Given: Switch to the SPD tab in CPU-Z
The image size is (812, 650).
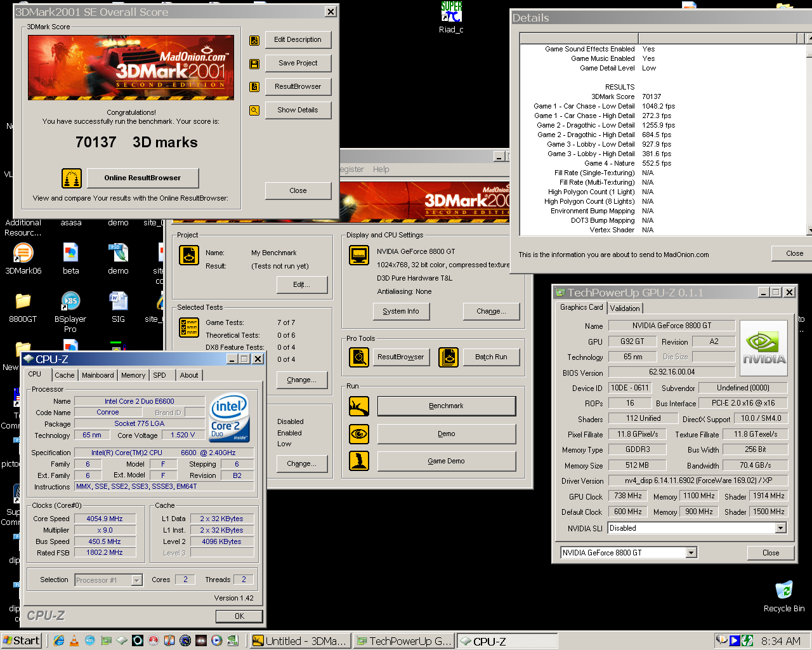Looking at the screenshot, I should coord(160,375).
